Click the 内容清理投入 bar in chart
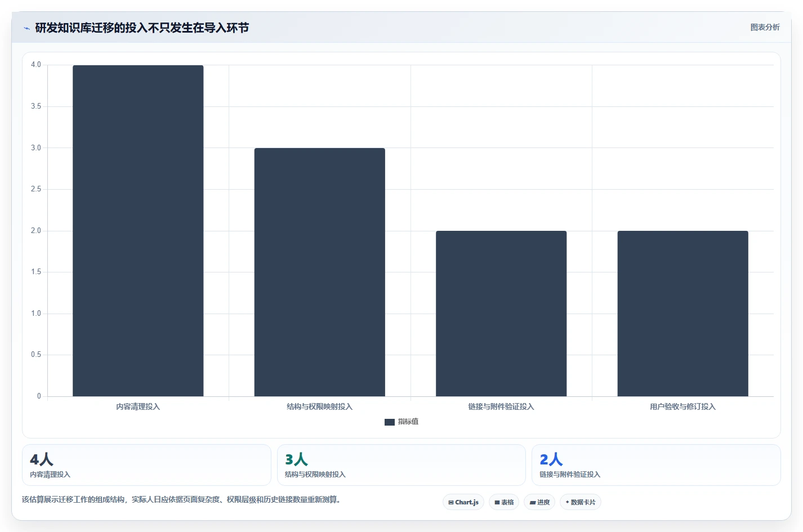Image resolution: width=803 pixels, height=532 pixels. pos(138,231)
